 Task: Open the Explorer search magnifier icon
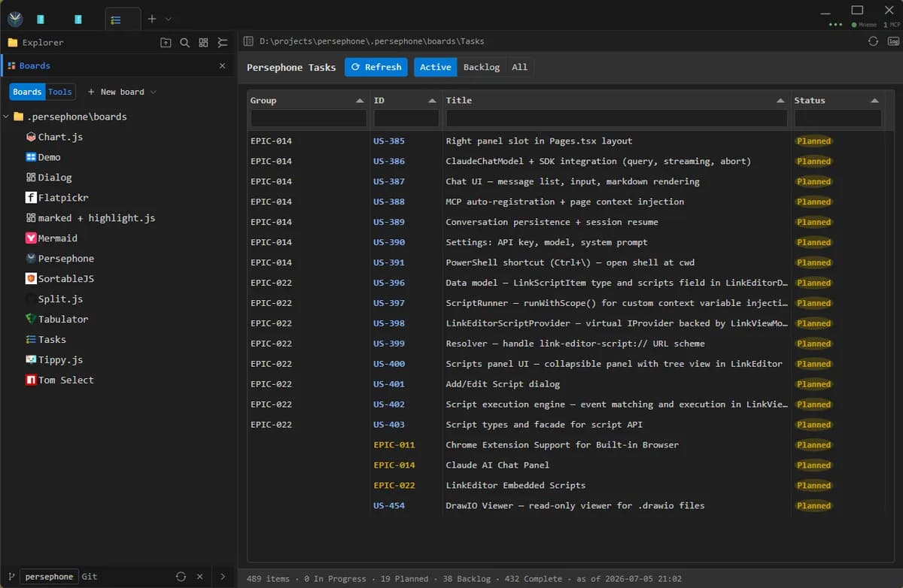pyautogui.click(x=184, y=43)
